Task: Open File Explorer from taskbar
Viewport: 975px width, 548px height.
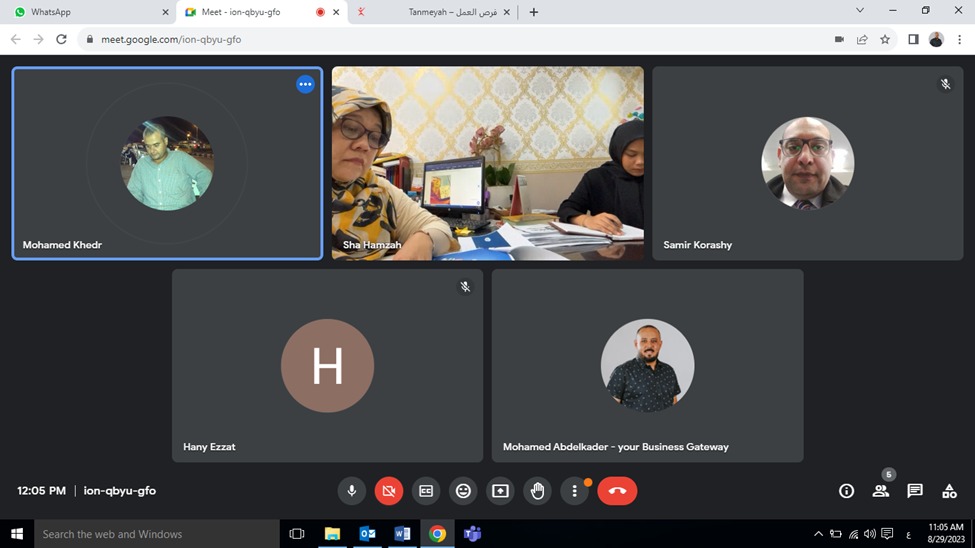Action: pos(333,534)
